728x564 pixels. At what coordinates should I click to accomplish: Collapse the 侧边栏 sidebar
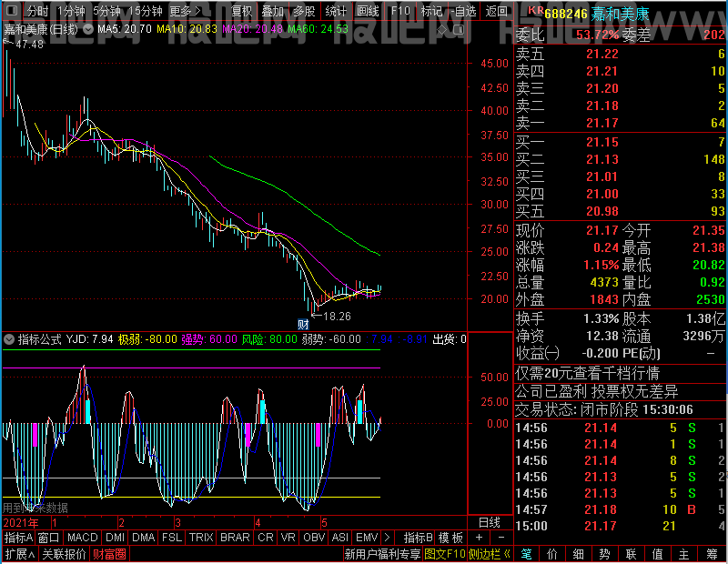point(490,554)
